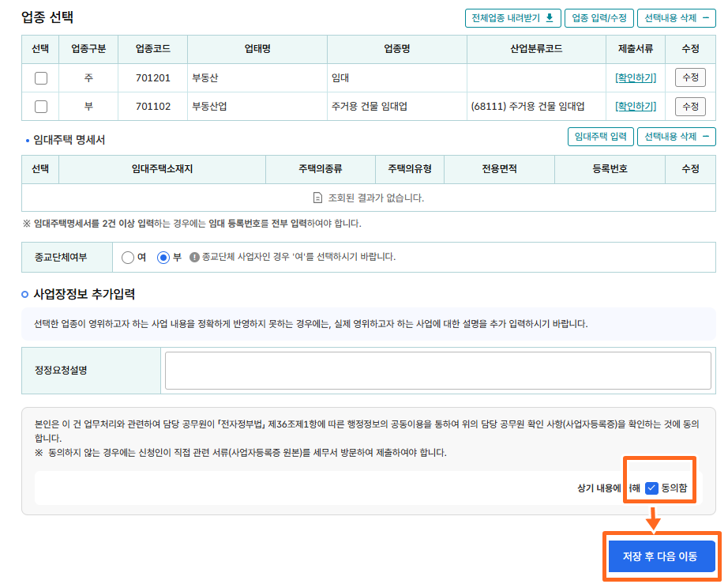Click the 정정요청설명 text input field

coord(438,371)
